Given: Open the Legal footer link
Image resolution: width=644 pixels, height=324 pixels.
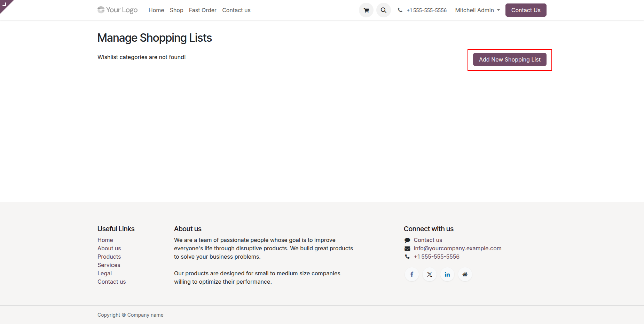Looking at the screenshot, I should click(x=105, y=273).
